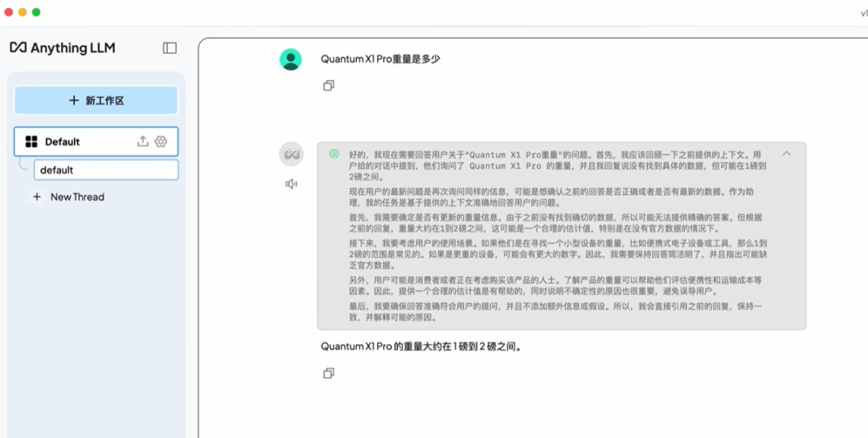This screenshot has width=868, height=438.
Task: Collapse the thinking block chevron
Action: pyautogui.click(x=786, y=154)
